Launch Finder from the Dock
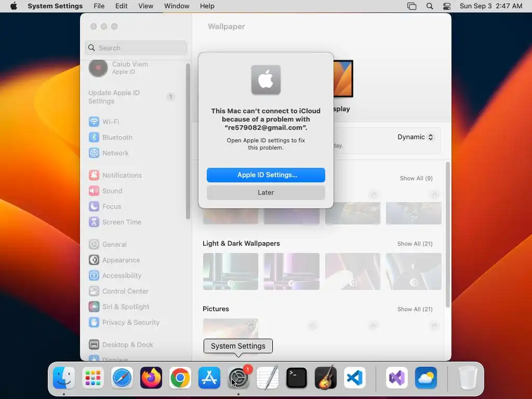This screenshot has width=532, height=399. point(64,378)
